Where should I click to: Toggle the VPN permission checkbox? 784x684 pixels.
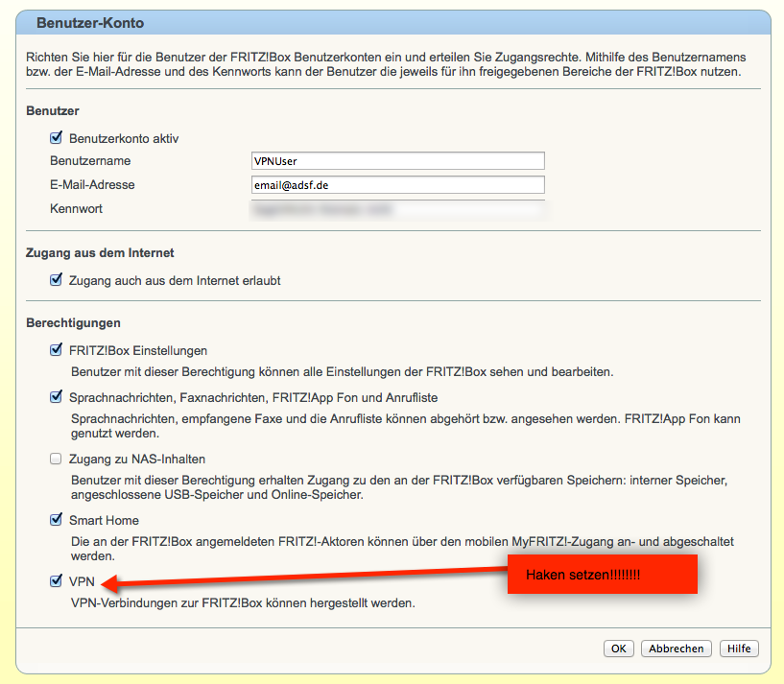56,582
